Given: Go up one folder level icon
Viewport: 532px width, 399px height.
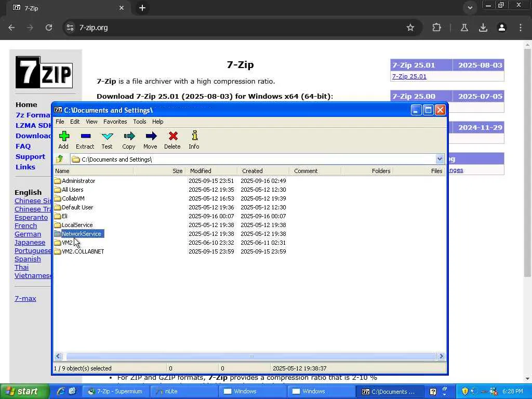Looking at the screenshot, I should coord(60,159).
